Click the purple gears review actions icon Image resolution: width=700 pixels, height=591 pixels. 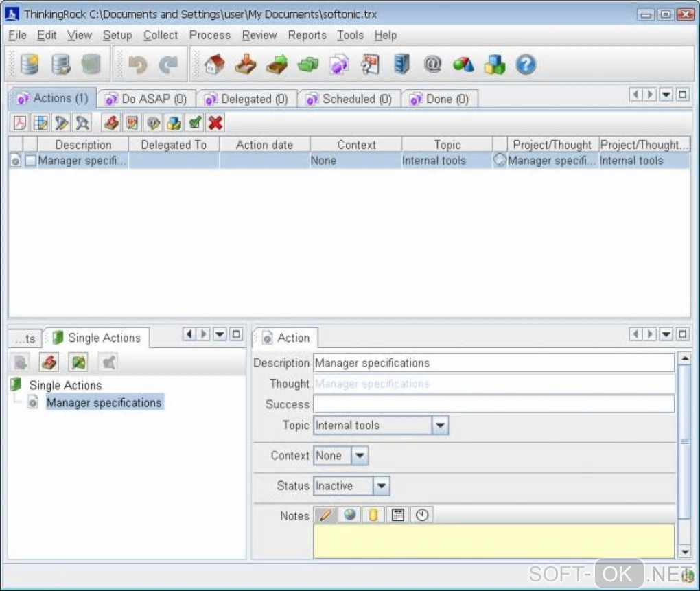click(339, 65)
